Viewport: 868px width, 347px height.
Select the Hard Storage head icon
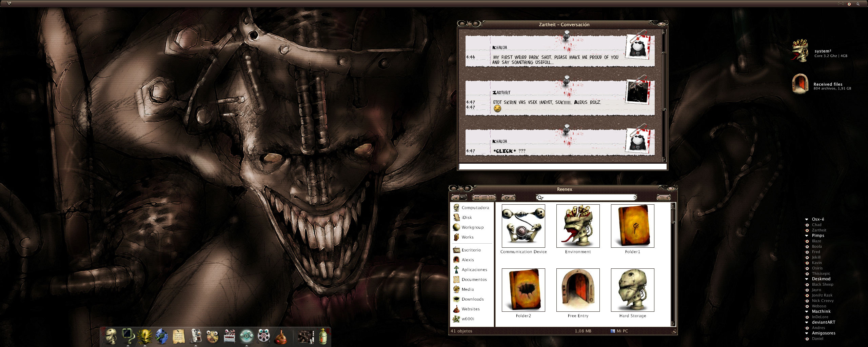[633, 290]
